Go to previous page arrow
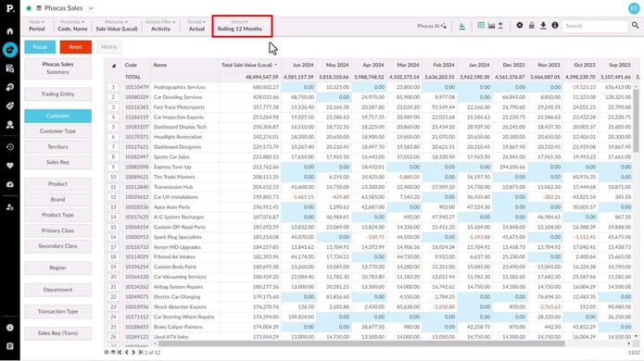The image size is (644, 361). point(127,353)
